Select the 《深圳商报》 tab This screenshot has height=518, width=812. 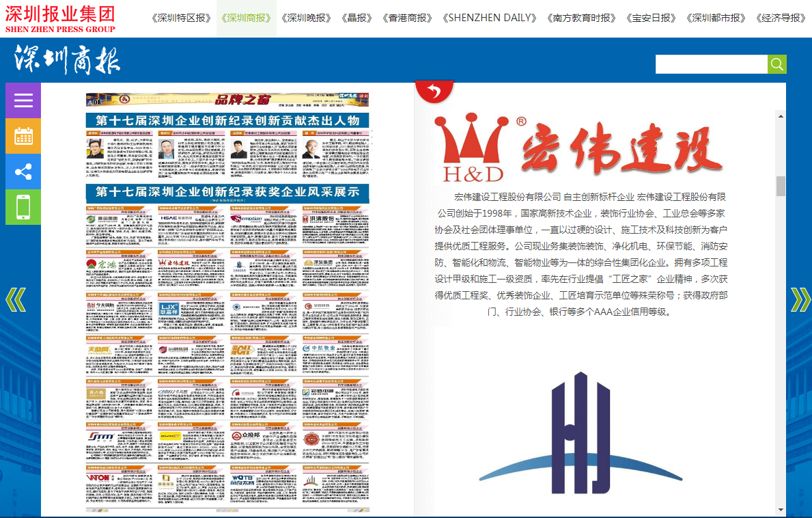(x=246, y=18)
